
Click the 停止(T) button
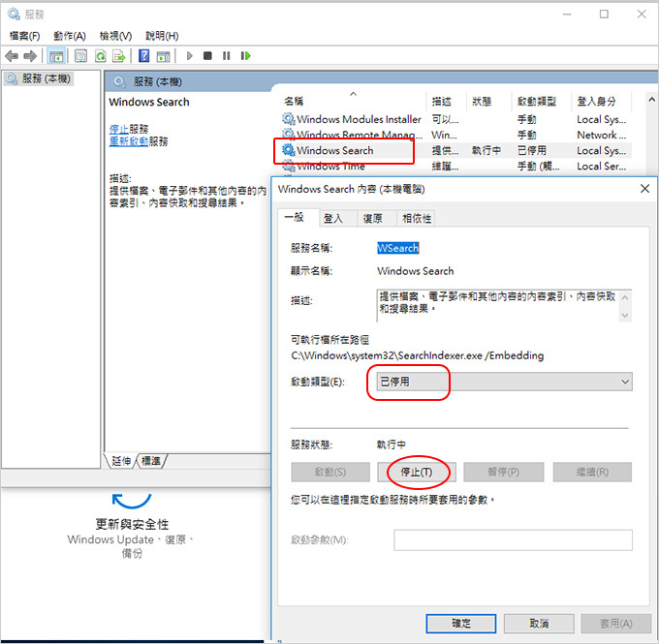(416, 473)
